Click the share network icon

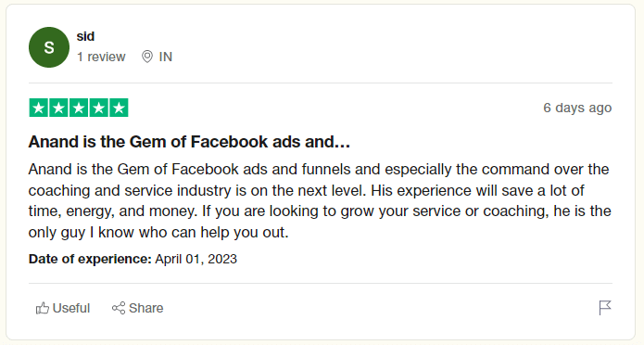point(119,308)
